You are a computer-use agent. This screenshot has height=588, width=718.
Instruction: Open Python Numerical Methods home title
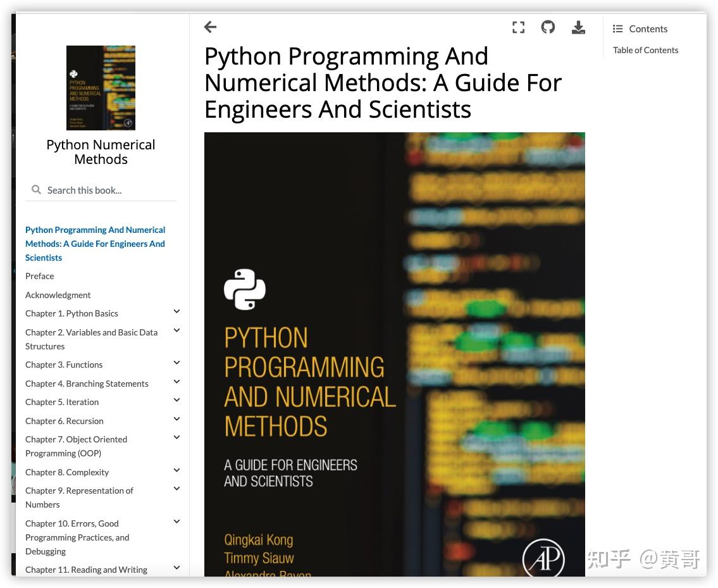click(101, 152)
